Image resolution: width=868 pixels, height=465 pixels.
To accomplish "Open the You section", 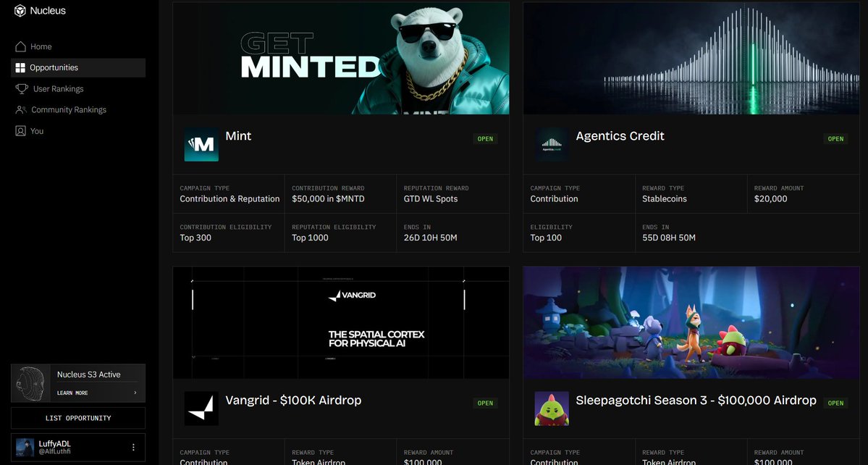I will point(78,130).
